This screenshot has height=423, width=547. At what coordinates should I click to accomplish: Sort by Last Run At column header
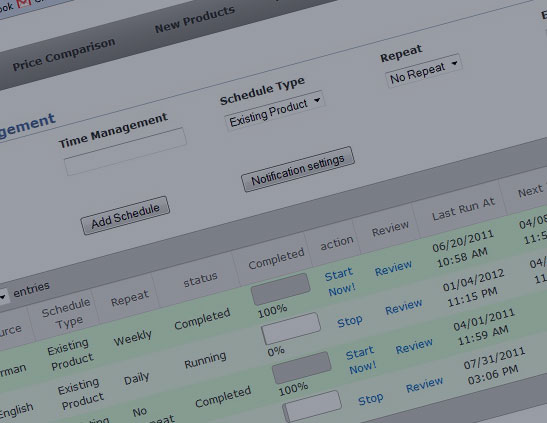463,209
